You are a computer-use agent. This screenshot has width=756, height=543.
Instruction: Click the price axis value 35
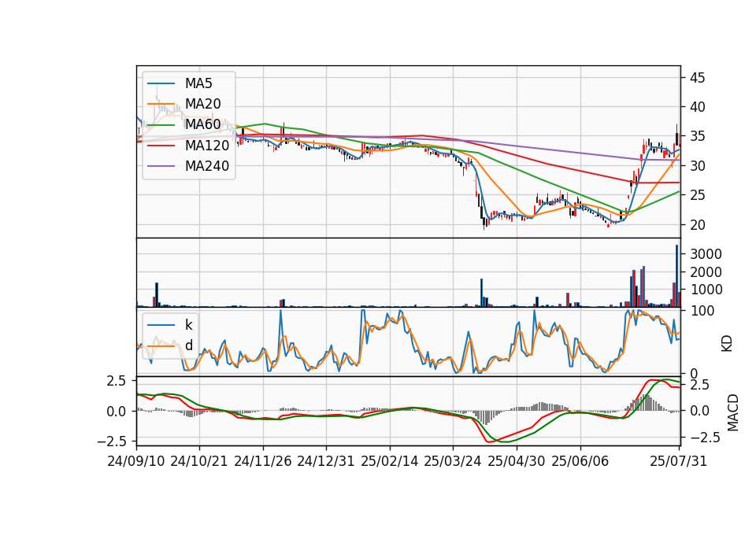click(697, 136)
